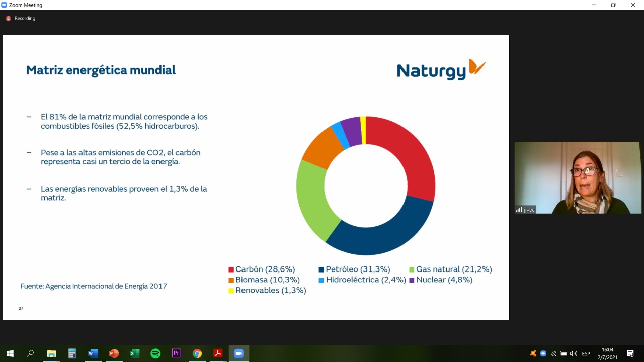Switch to PowerPoint in the taskbar
Image resolution: width=644 pixels, height=362 pixels.
pos(114,353)
